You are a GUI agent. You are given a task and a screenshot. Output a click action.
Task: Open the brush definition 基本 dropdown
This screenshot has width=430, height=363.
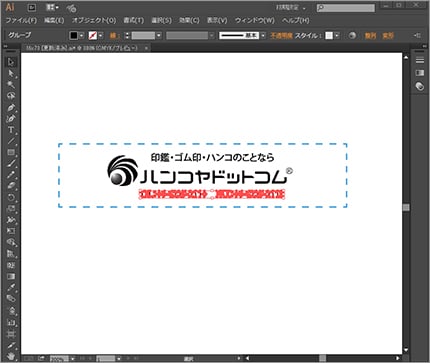(x=263, y=35)
